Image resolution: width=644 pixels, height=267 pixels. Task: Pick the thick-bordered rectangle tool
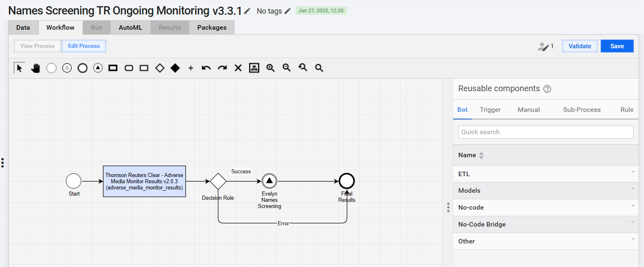[113, 68]
